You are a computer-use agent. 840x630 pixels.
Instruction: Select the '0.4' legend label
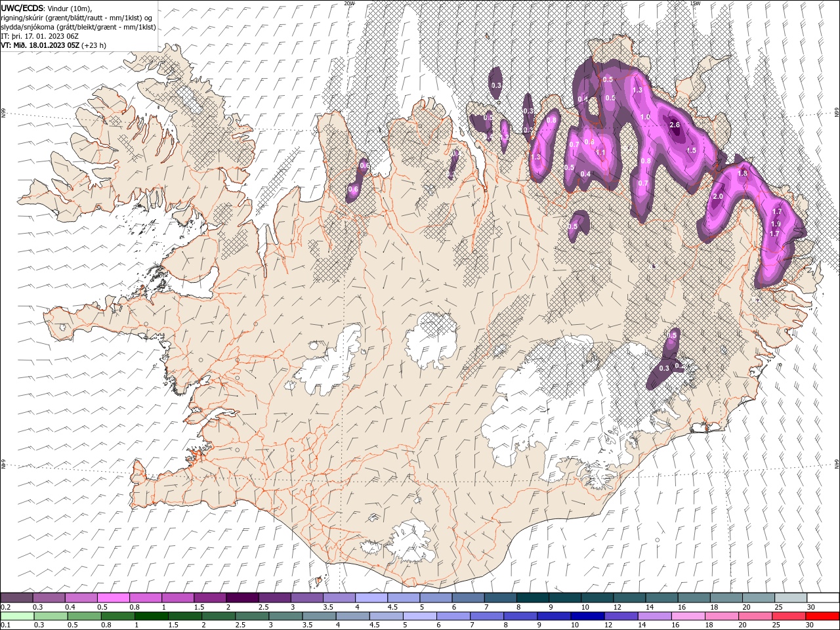pos(70,607)
